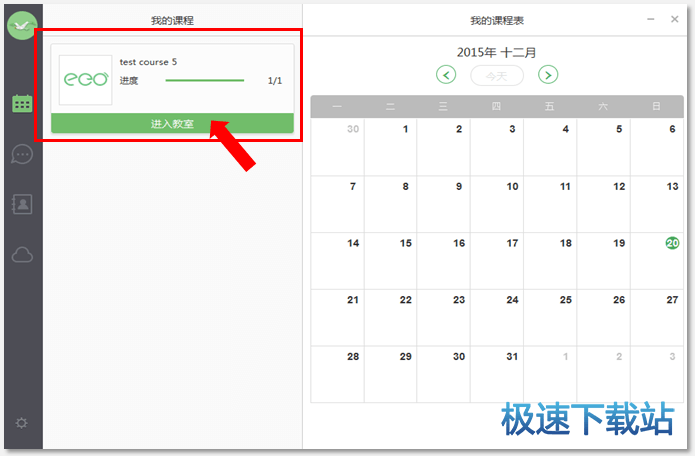Open settings via the gear icon

(x=21, y=423)
